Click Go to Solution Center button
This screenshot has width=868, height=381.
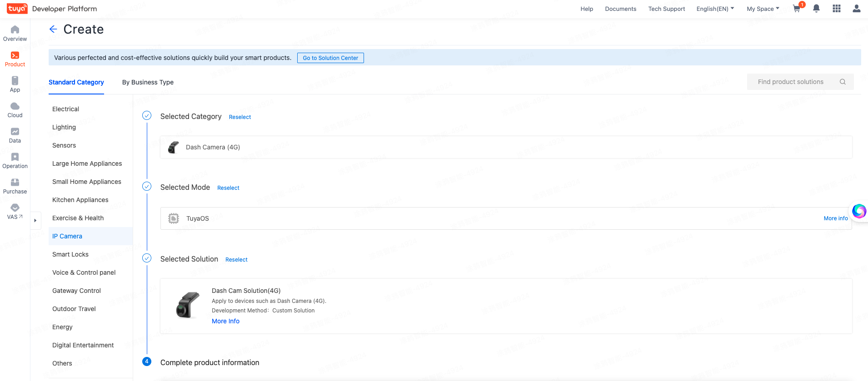pyautogui.click(x=330, y=58)
